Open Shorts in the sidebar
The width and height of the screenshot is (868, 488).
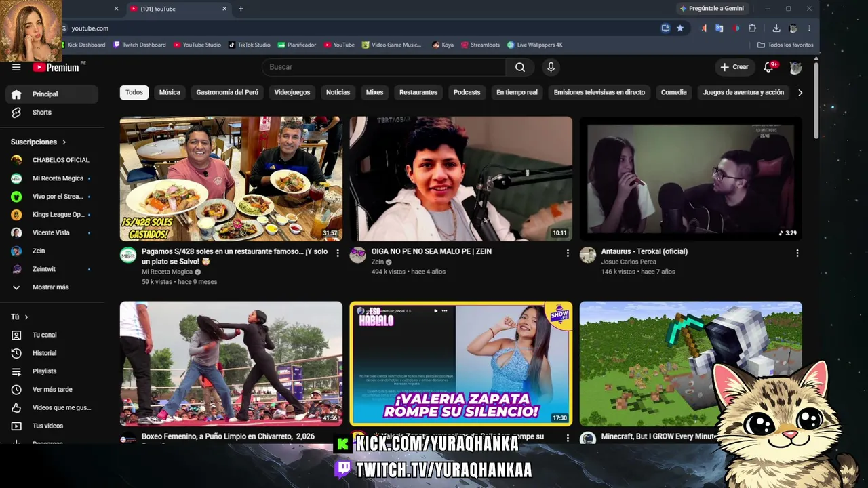(52, 113)
